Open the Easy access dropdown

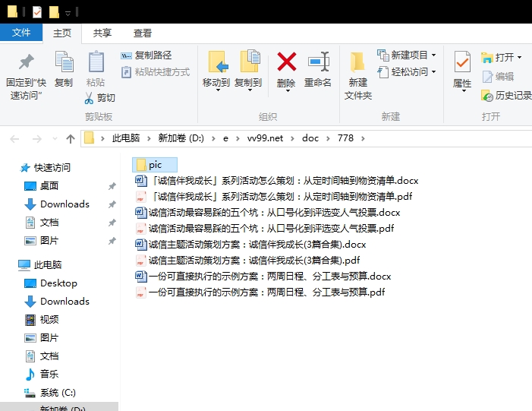click(x=407, y=72)
